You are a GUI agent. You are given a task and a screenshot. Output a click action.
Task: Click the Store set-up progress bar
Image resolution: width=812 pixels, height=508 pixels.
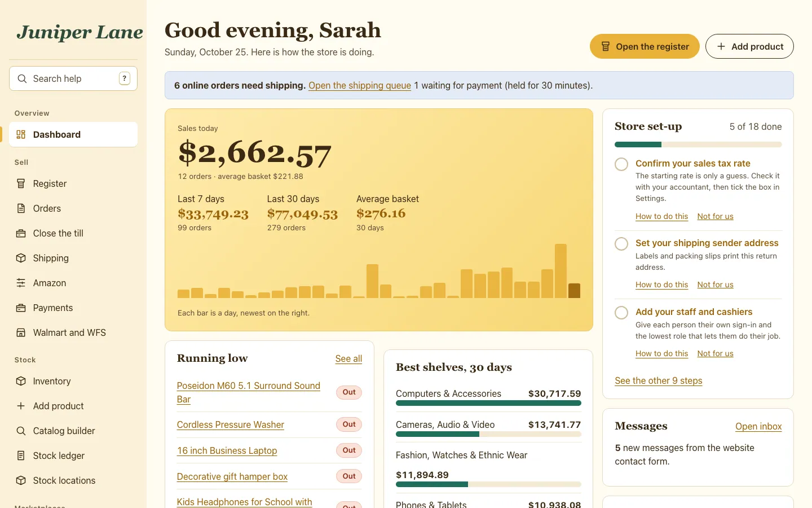click(698, 144)
